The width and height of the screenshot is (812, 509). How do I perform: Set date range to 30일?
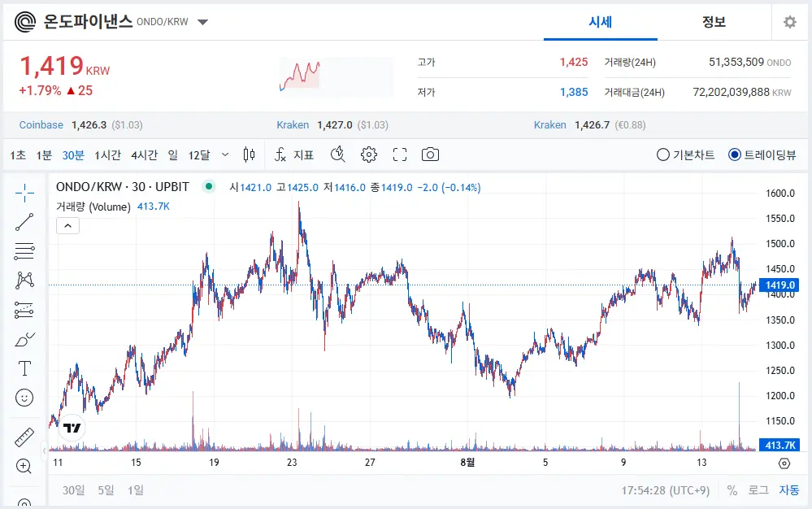click(73, 489)
